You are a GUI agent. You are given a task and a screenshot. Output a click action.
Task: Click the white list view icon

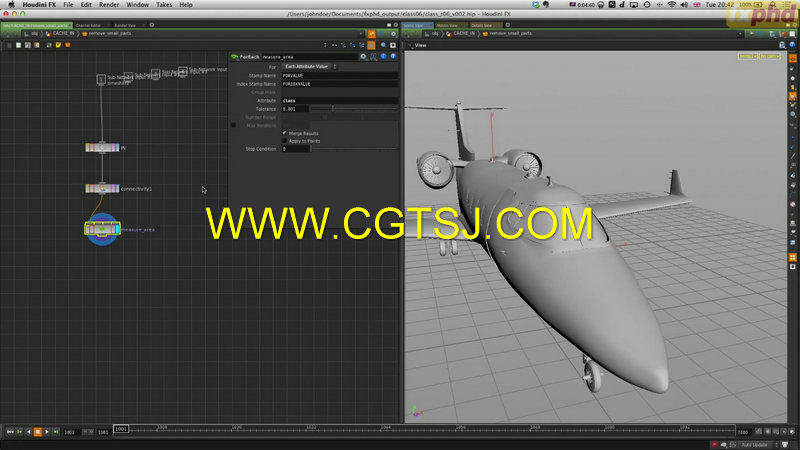[x=18, y=45]
